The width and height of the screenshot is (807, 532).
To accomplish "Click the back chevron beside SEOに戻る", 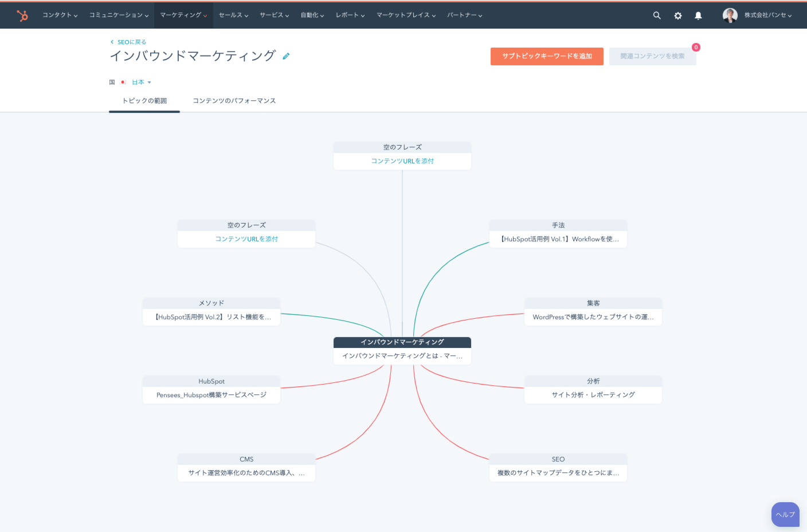I will [112, 42].
